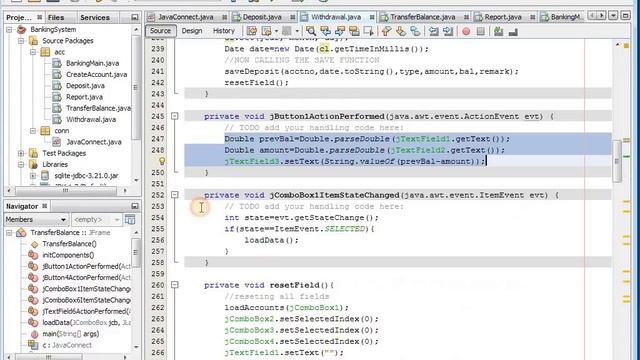Select BankingMain.java in project tree

pyautogui.click(x=92, y=63)
